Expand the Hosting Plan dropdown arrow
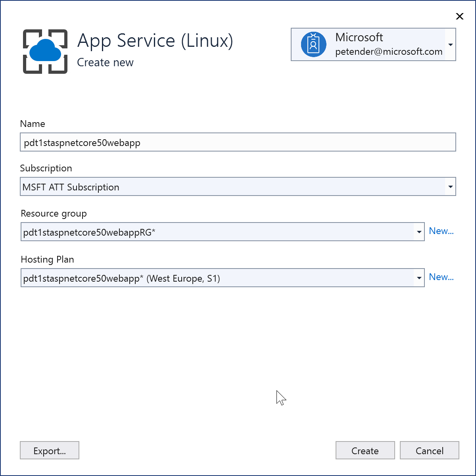This screenshot has height=476, width=476. [x=419, y=278]
